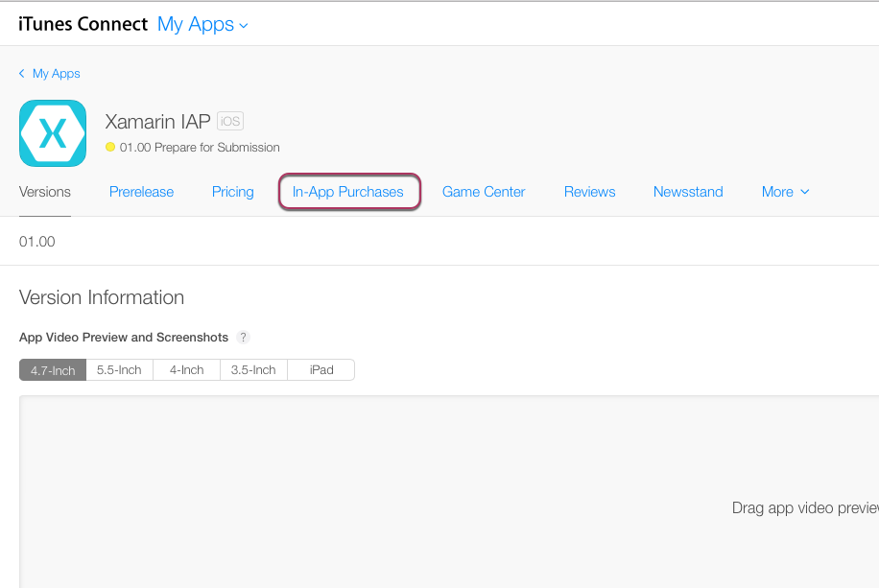Screen dimensions: 879x588
Task: Click the screenshot drop area
Action: click(x=449, y=491)
